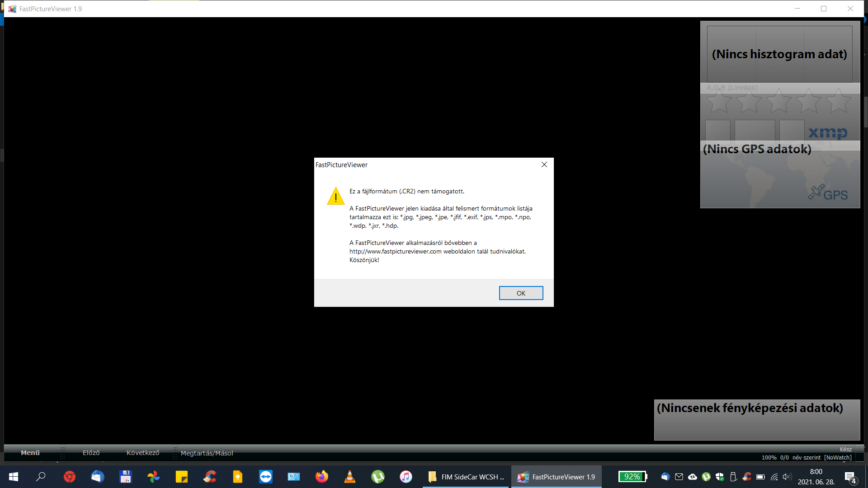868x488 pixels.
Task: Open Thunderbird mail from the taskbar
Action: [98, 477]
